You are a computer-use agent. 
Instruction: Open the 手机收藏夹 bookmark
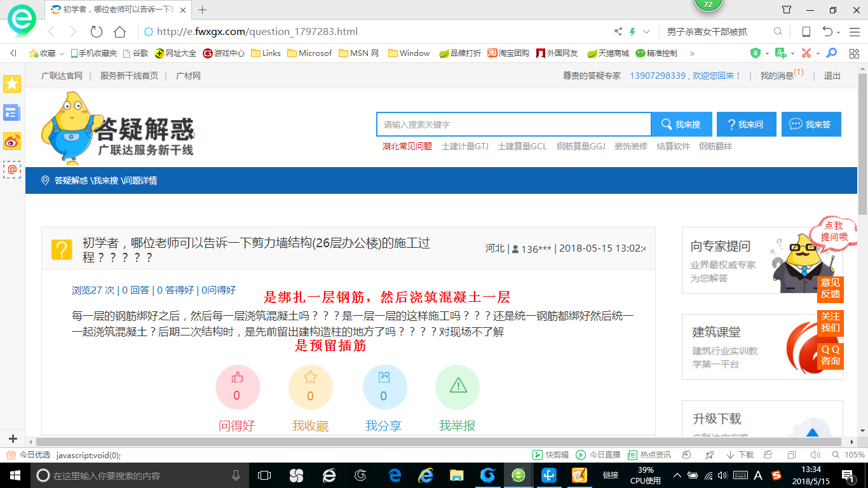click(x=93, y=53)
